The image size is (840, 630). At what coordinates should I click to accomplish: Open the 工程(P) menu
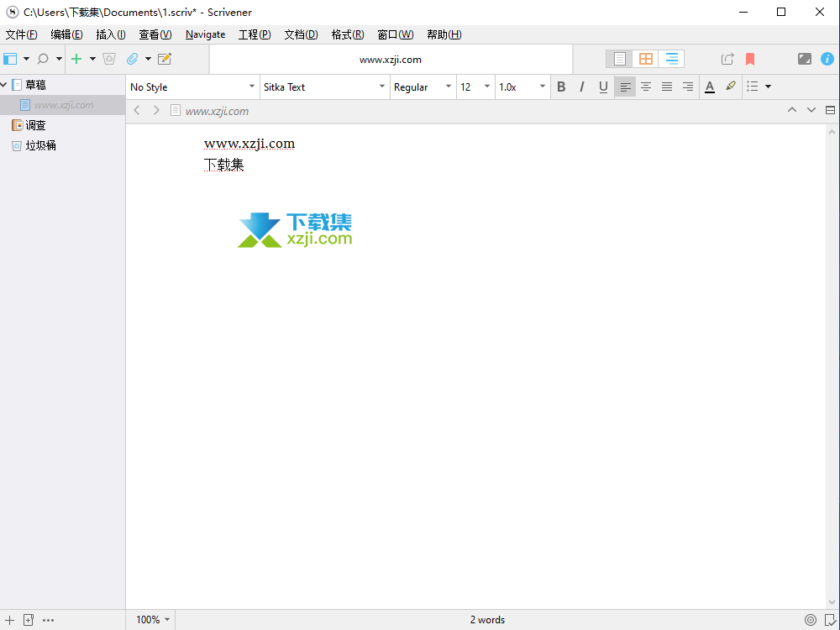click(255, 34)
